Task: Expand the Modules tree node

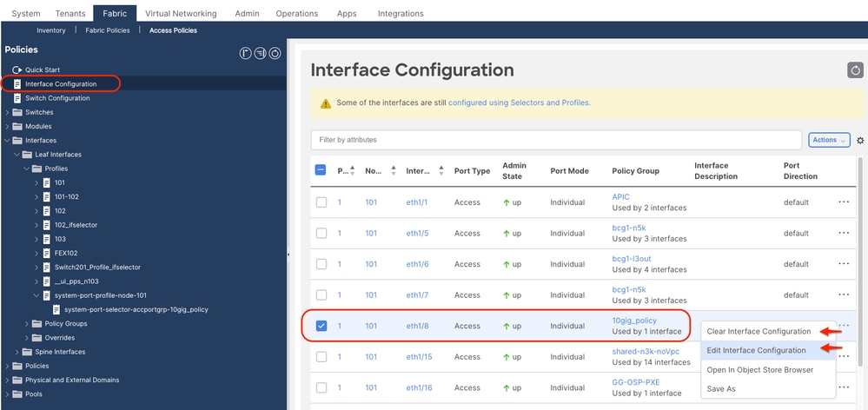Action: (x=7, y=126)
